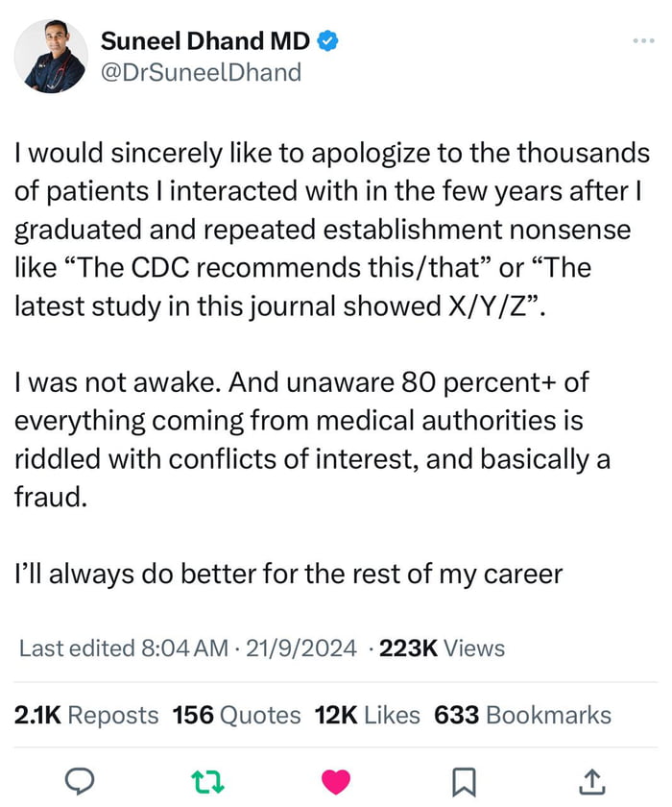
Task: Visit the @DrSuneelDhand handle link
Action: pos(200,73)
